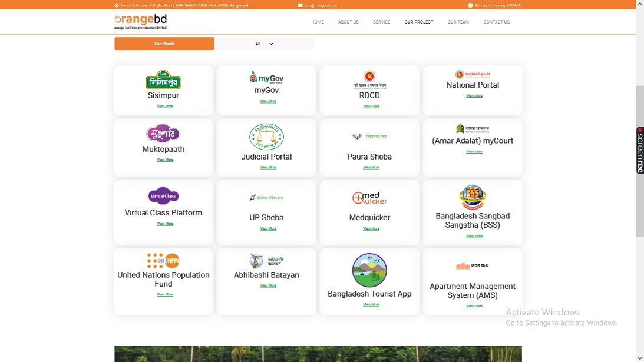Click the UNFPA logo
This screenshot has width=644, height=362.
[163, 261]
